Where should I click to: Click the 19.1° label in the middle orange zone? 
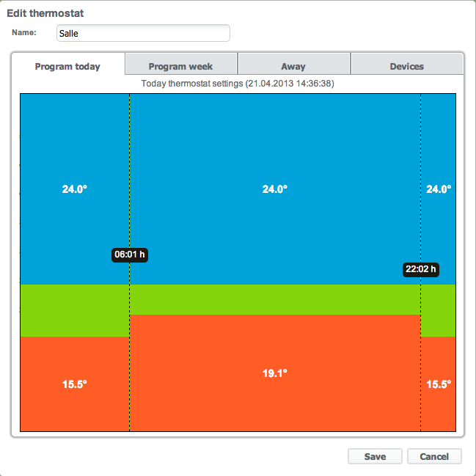pyautogui.click(x=274, y=373)
